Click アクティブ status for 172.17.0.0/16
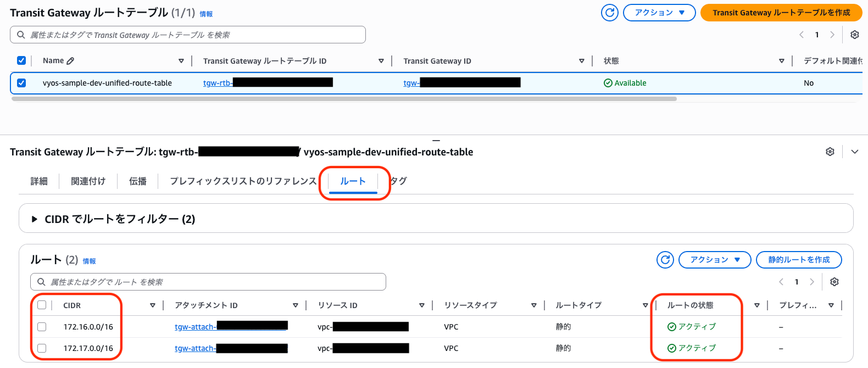The height and width of the screenshot is (368, 868). (x=692, y=348)
